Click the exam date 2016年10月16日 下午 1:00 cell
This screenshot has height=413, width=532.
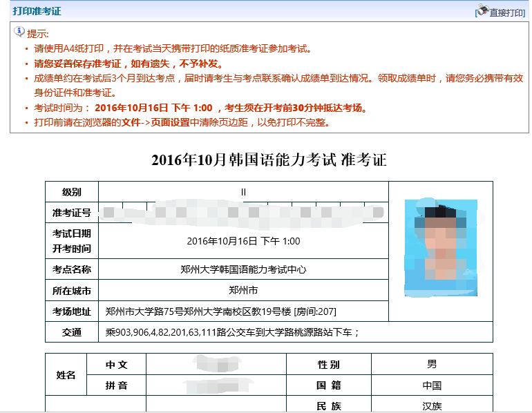tap(243, 241)
